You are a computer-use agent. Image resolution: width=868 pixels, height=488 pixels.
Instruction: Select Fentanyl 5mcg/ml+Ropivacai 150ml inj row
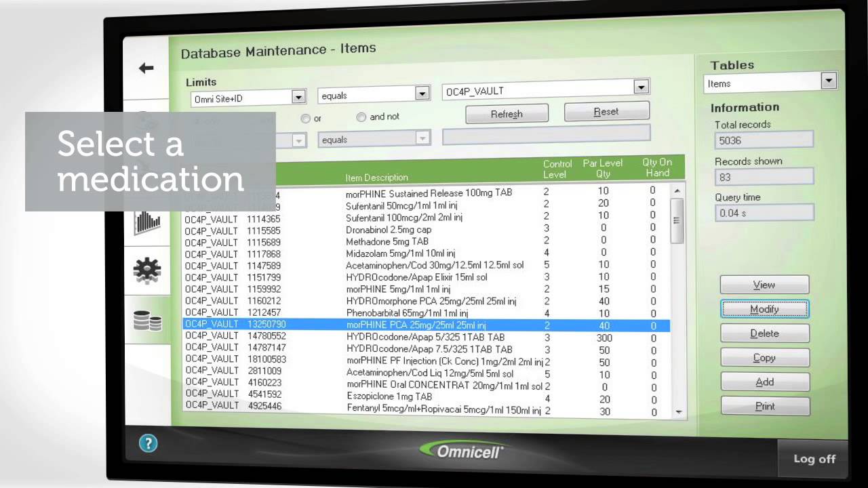point(426,410)
